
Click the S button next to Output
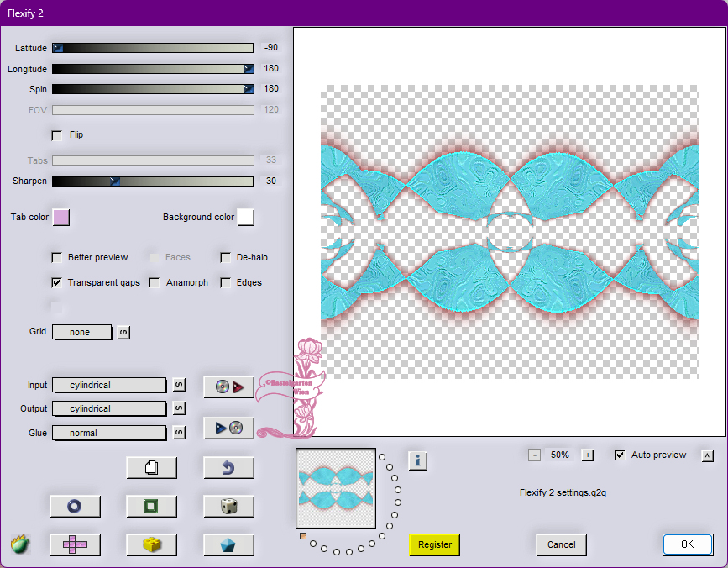coord(179,408)
